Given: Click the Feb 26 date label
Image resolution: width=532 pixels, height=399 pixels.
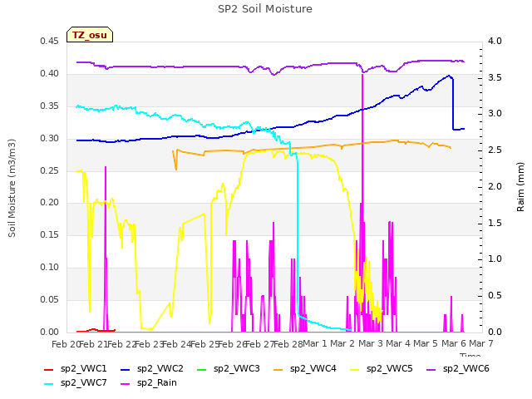Looking at the screenshot, I should (x=231, y=344).
